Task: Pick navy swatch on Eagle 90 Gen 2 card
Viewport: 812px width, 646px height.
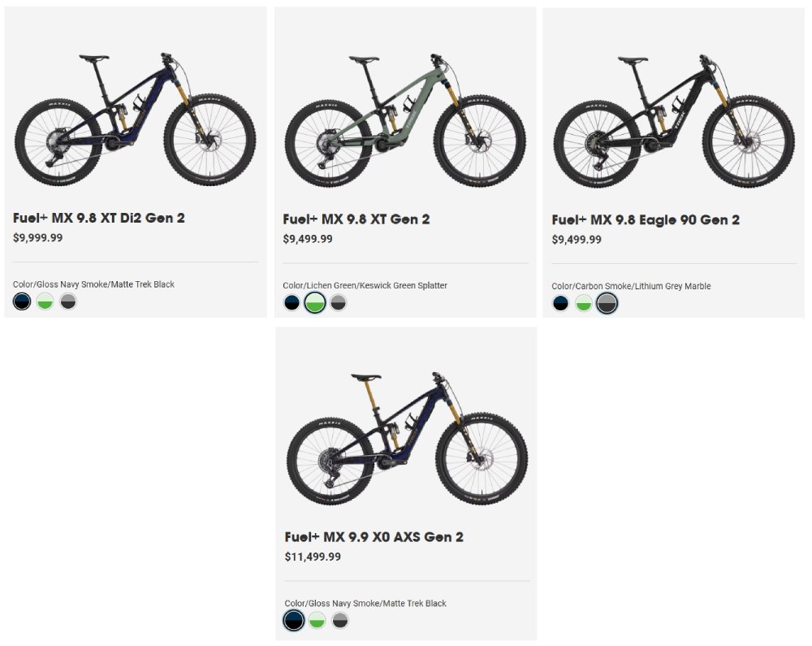Action: coord(560,304)
